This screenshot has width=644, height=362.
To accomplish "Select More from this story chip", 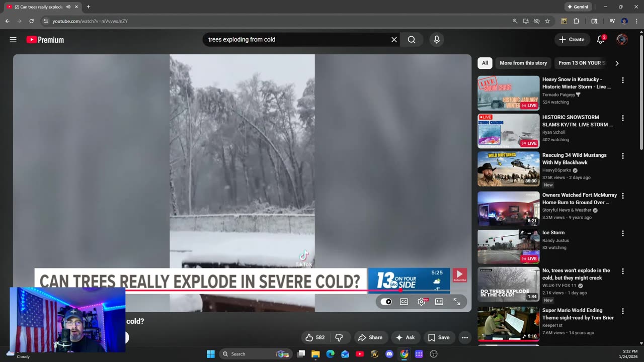I will pyautogui.click(x=523, y=63).
